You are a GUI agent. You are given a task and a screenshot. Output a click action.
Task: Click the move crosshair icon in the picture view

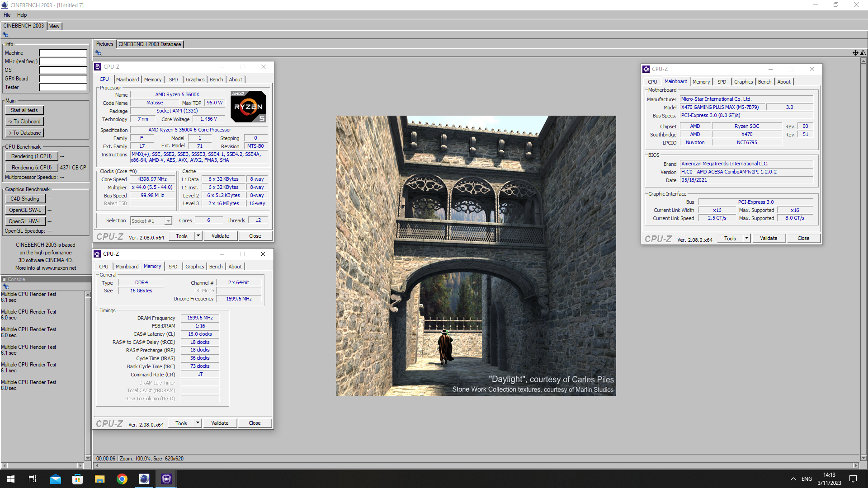click(x=855, y=53)
